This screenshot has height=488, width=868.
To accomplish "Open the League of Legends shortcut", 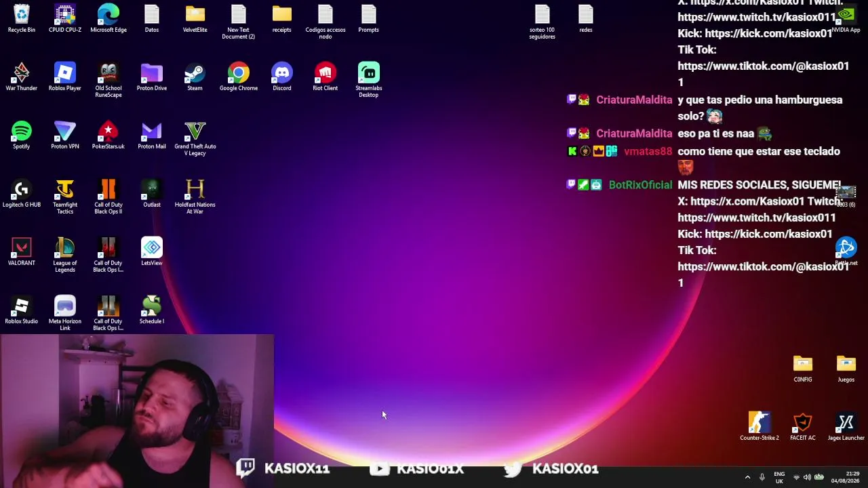I will (x=65, y=255).
